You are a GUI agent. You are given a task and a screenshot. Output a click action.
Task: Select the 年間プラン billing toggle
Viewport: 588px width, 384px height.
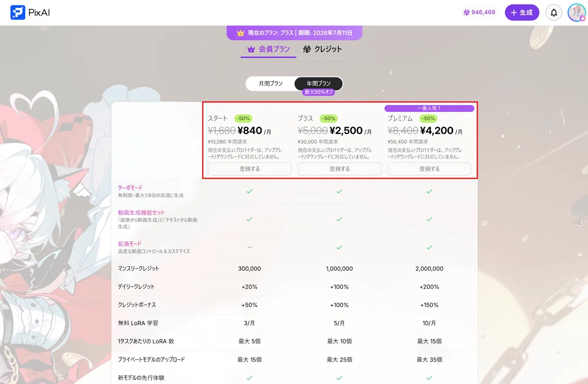318,84
